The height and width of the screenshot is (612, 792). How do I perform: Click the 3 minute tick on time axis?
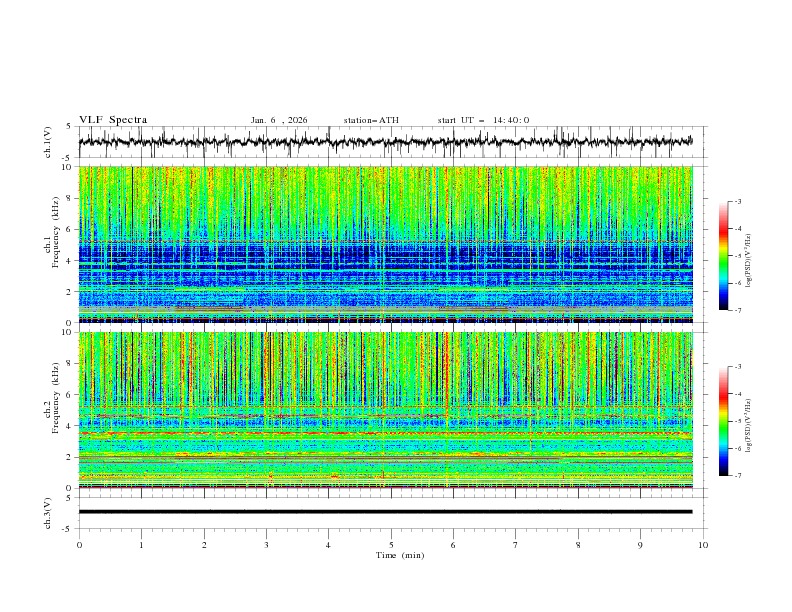point(266,545)
